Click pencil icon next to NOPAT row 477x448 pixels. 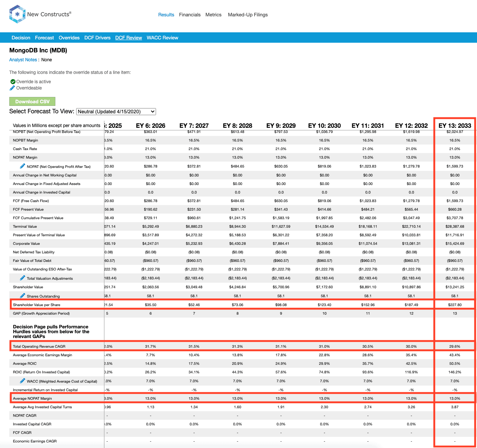click(23, 166)
